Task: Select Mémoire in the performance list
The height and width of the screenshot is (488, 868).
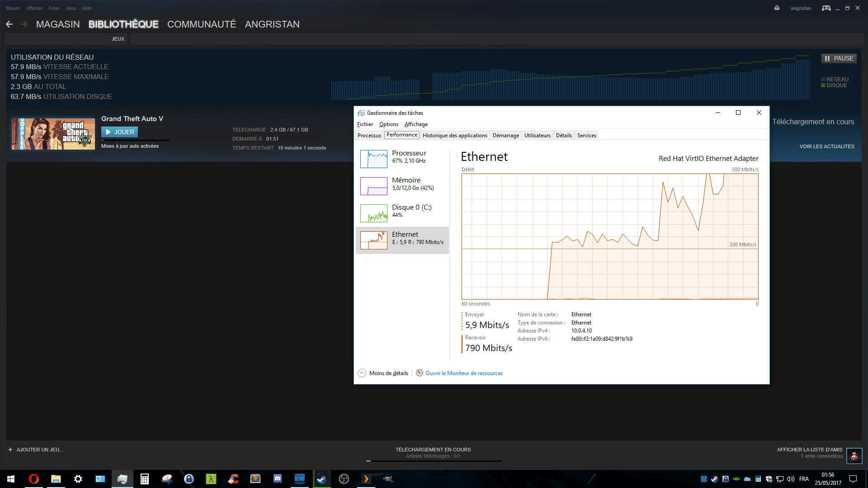Action: (402, 186)
